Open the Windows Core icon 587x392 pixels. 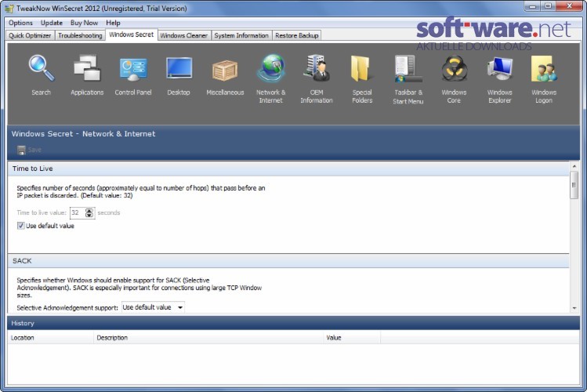coord(454,69)
